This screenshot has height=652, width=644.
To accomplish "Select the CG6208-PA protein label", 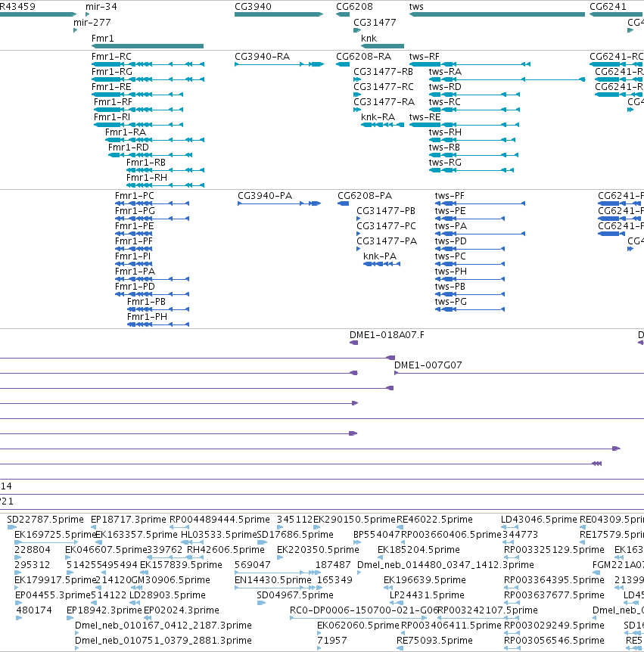I will (365, 196).
